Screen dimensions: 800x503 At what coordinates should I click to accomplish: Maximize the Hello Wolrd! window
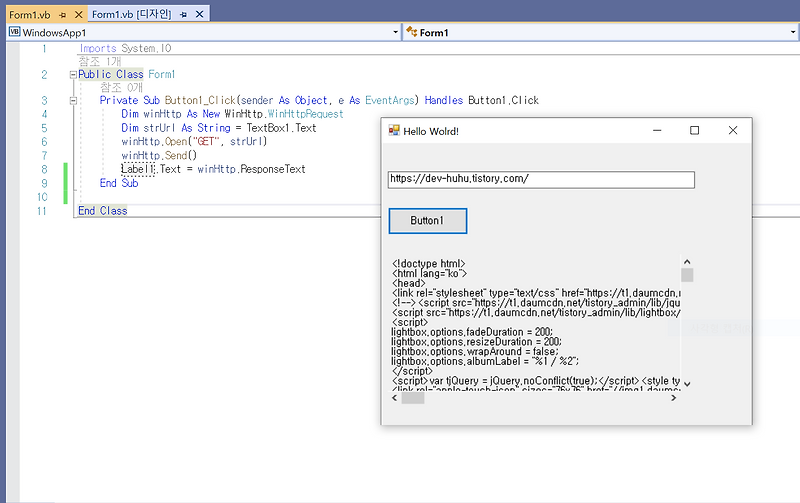(x=694, y=131)
